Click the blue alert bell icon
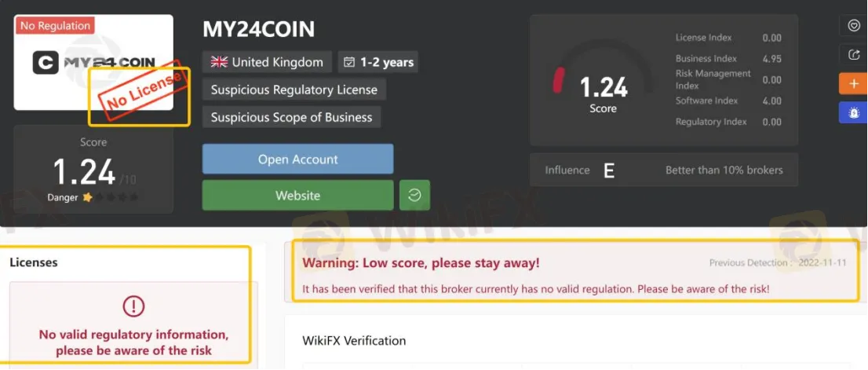This screenshot has height=370, width=868. [853, 112]
